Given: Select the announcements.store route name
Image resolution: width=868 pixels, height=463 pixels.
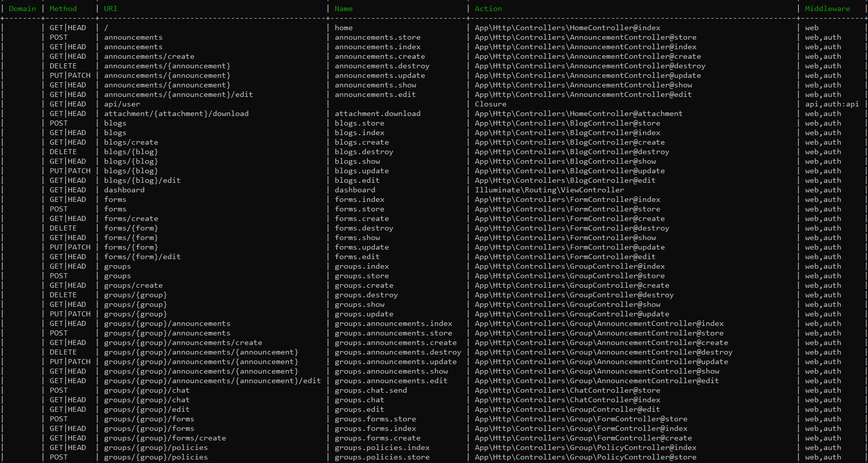Looking at the screenshot, I should click(377, 37).
